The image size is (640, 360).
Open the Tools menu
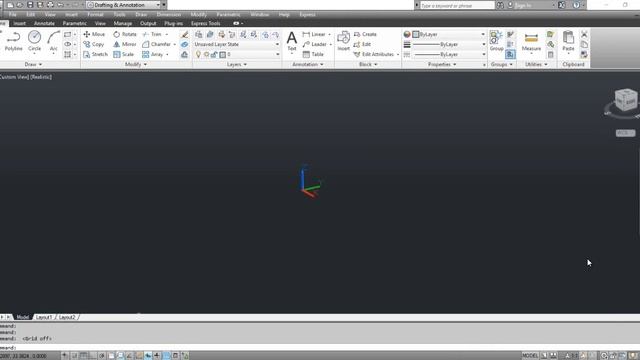point(119,14)
